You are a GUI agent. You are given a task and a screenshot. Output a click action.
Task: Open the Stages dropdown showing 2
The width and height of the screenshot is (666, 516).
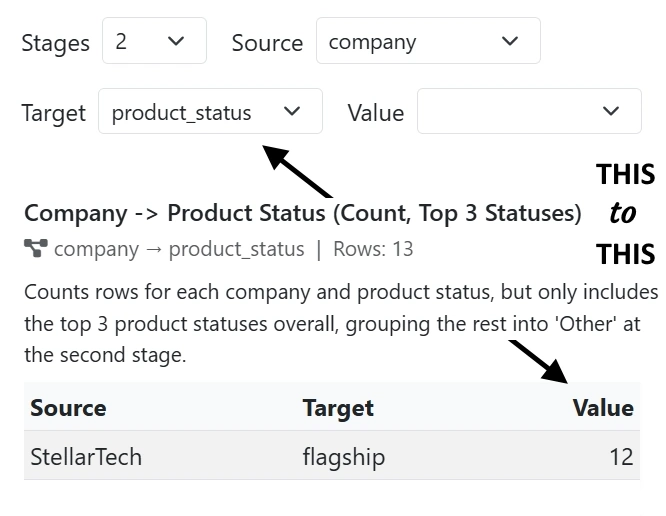pos(154,41)
